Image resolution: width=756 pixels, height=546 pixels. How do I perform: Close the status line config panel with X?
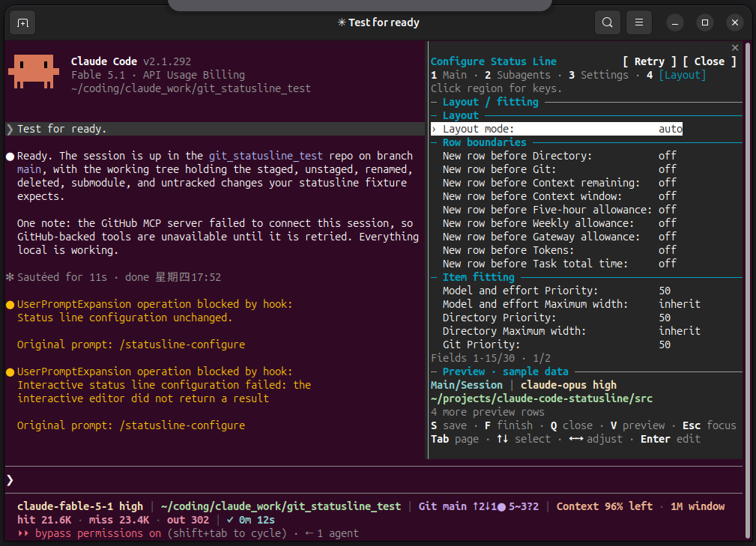[x=735, y=48]
